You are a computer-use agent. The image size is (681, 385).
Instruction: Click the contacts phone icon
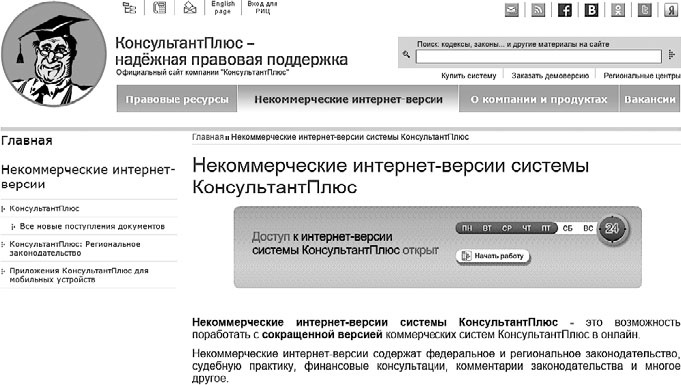(159, 7)
